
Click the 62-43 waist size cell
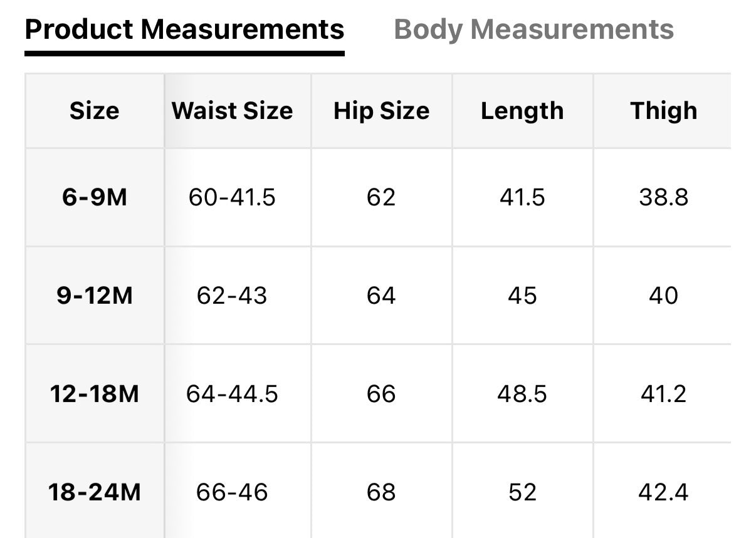coord(232,295)
